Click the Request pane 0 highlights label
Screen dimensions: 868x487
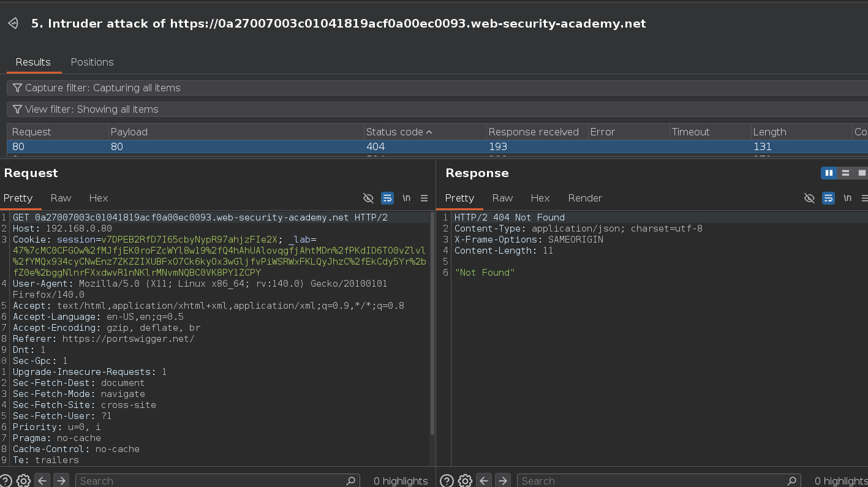401,481
